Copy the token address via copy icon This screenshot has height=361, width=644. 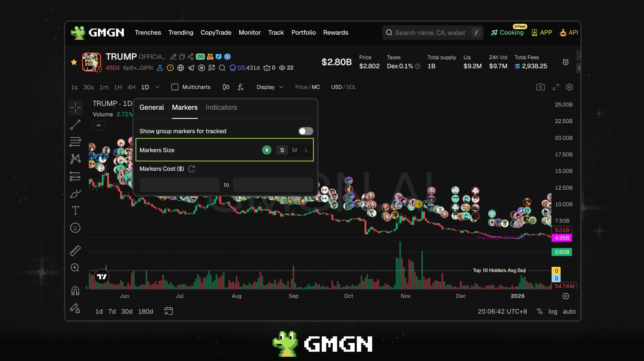click(182, 57)
